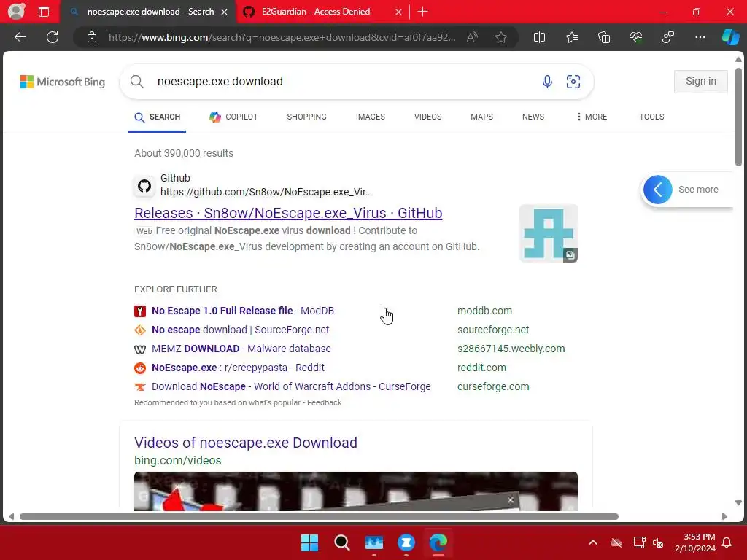Open the browser profile avatar

(x=16, y=12)
